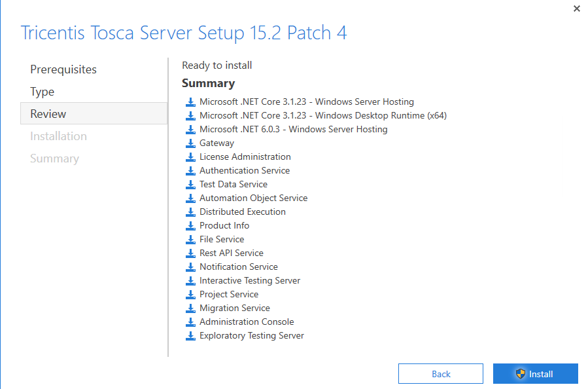Click download icon beside Test Data Service

point(190,184)
